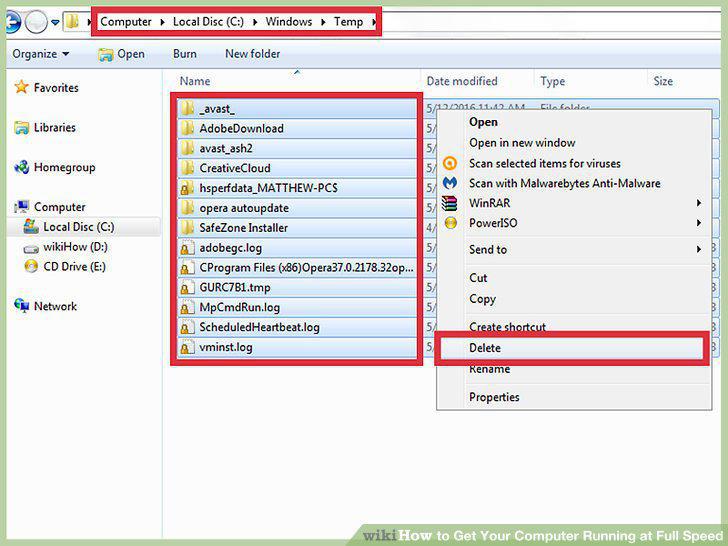Click Burn in the toolbar
728x546 pixels.
pyautogui.click(x=184, y=54)
